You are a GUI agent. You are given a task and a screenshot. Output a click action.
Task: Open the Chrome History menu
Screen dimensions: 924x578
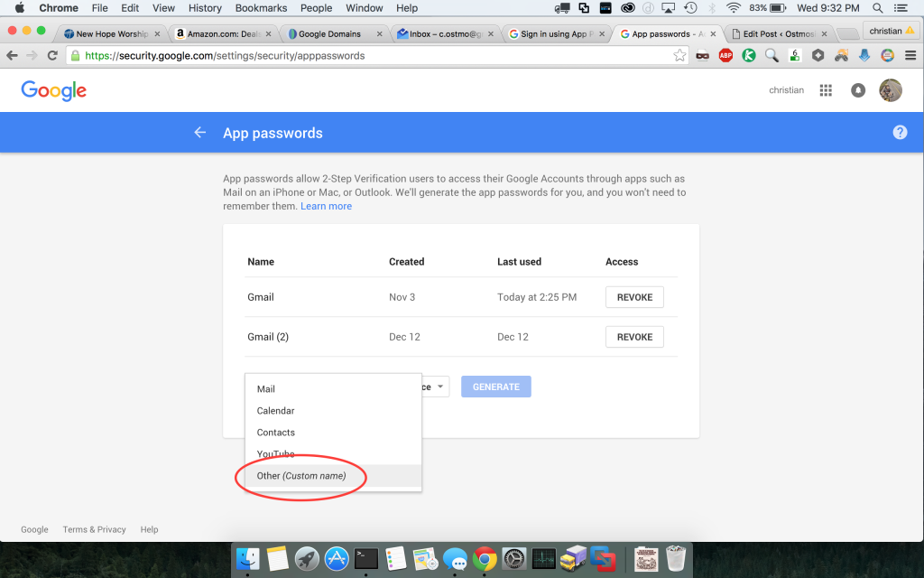point(205,7)
